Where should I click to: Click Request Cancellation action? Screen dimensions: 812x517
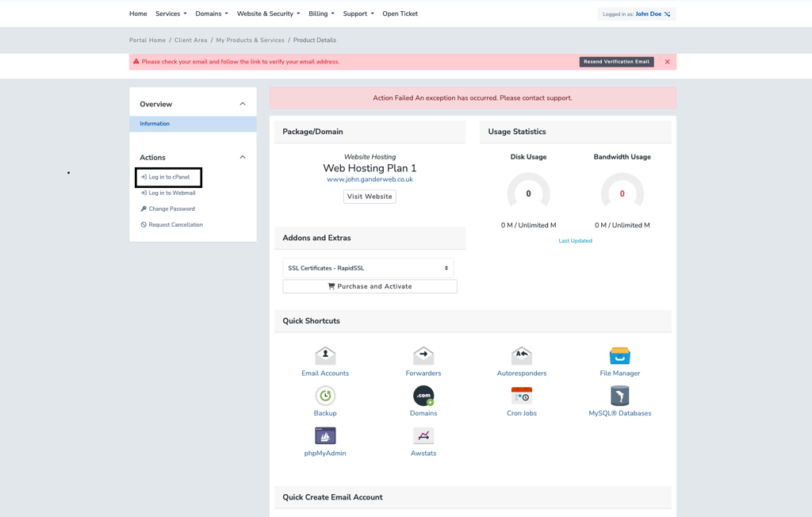pyautogui.click(x=172, y=225)
